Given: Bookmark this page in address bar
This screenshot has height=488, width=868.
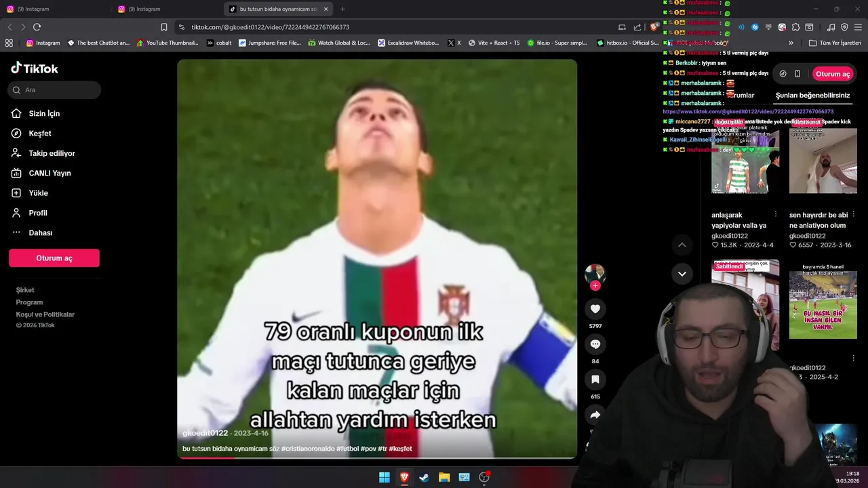Looking at the screenshot, I should [163, 27].
